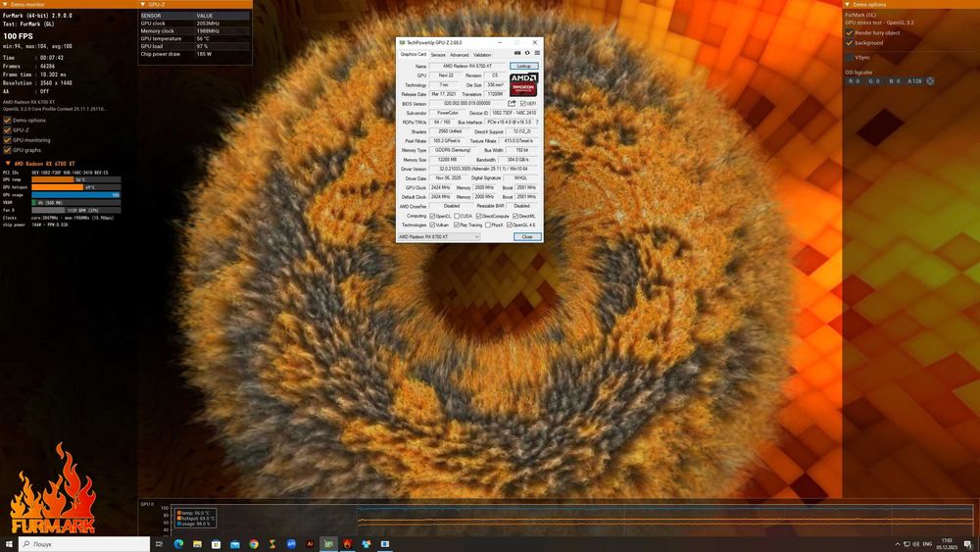Viewport: 980px width, 552px height.
Task: Open GPU-Z hamburger menu icon
Action: click(537, 53)
